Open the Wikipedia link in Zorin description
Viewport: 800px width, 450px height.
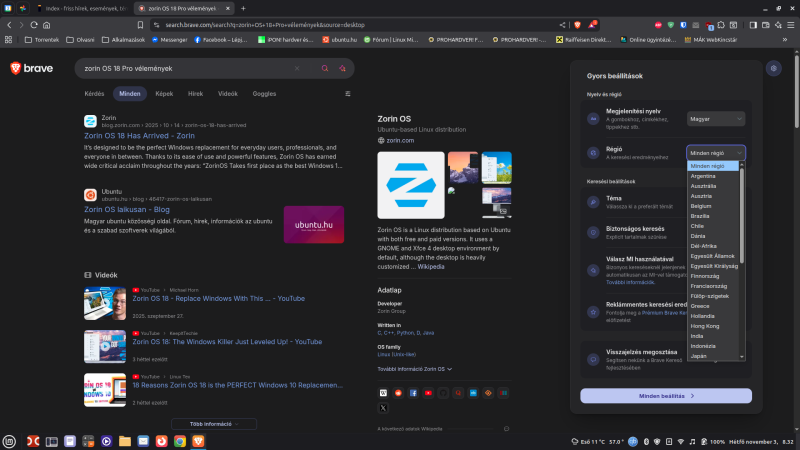[431, 267]
